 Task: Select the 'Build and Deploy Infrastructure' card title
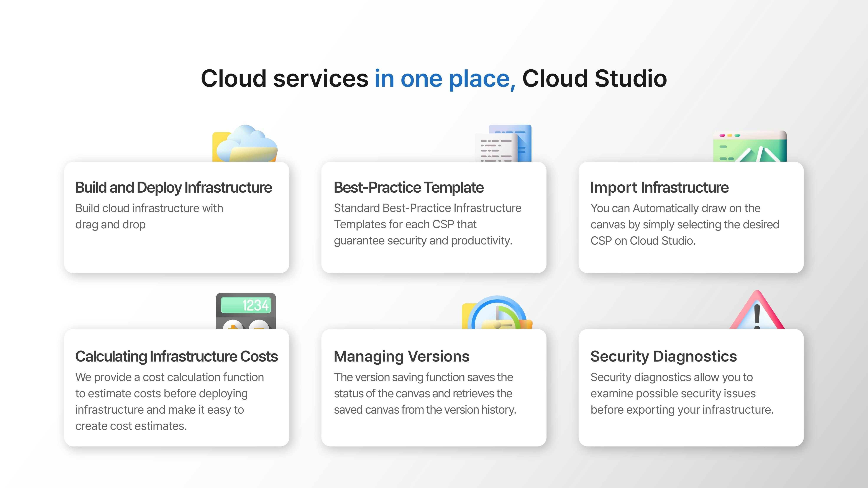174,188
